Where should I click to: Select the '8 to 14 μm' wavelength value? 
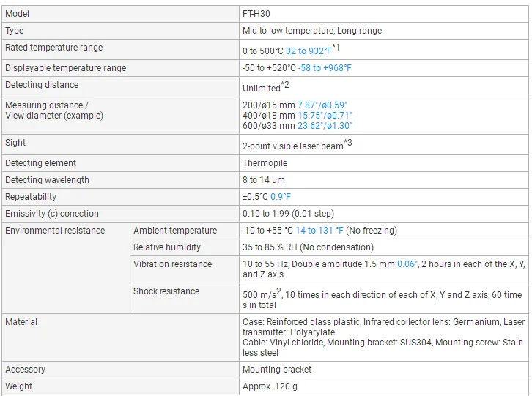(264, 180)
